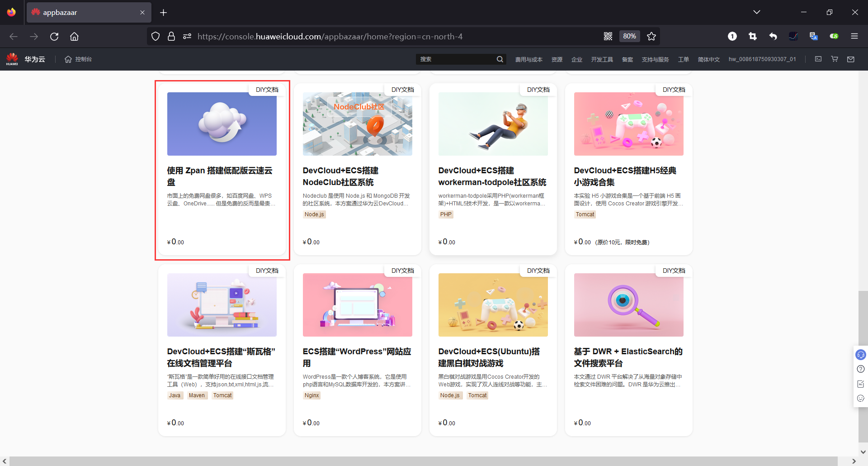Click the Huawei Cloud logo
This screenshot has height=466, width=868.
(25, 59)
